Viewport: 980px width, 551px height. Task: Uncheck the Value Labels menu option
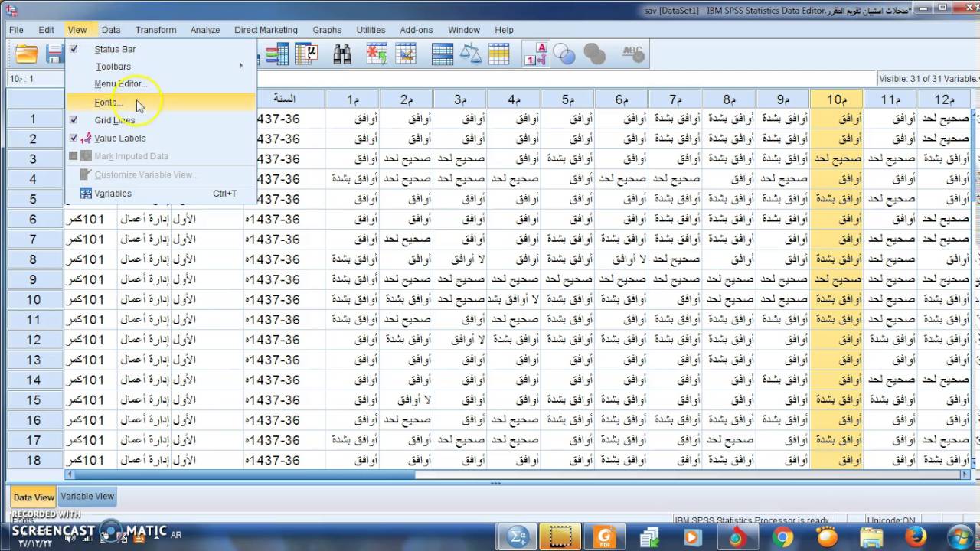pyautogui.click(x=119, y=138)
